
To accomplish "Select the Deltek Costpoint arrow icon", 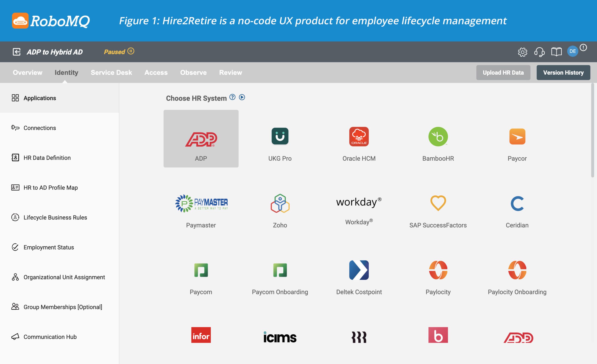I will 359,270.
